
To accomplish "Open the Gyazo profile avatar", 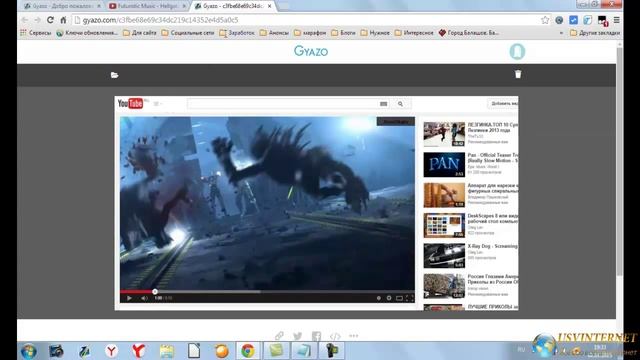I will pyautogui.click(x=517, y=51).
